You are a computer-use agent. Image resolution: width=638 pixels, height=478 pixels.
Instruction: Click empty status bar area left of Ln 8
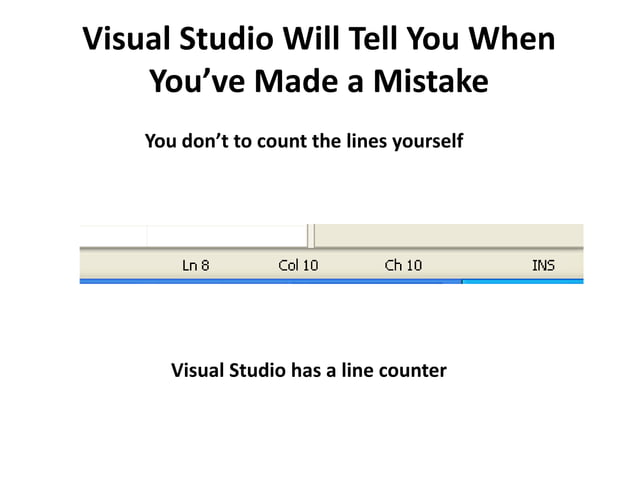[130, 265]
